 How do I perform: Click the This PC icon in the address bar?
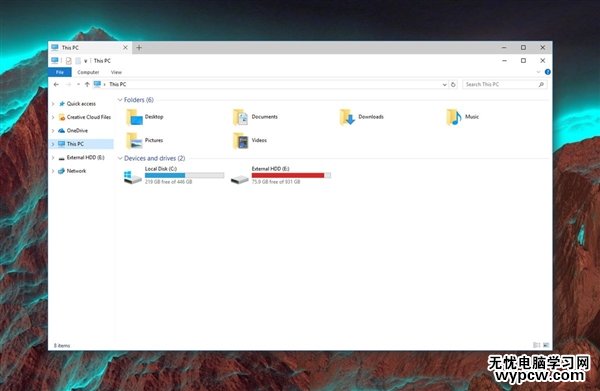click(x=98, y=84)
